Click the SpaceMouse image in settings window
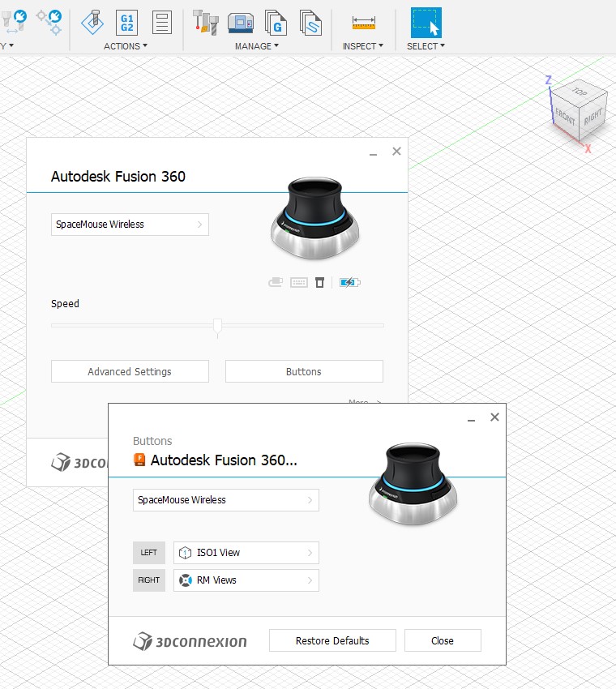This screenshot has width=616, height=689. click(x=315, y=218)
